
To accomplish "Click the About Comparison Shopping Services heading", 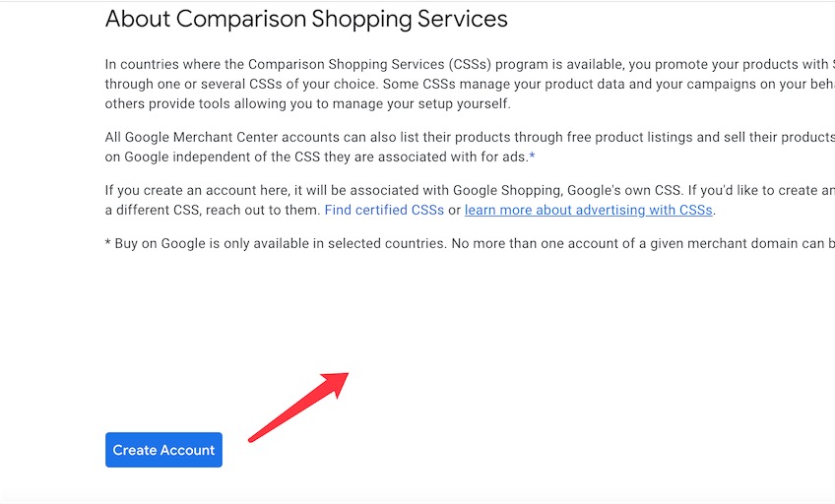I will pyautogui.click(x=306, y=19).
